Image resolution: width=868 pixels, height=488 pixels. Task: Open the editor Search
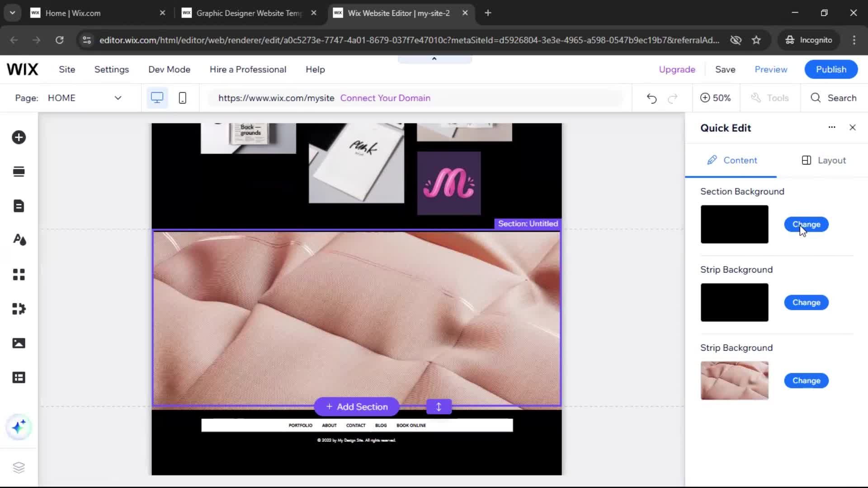click(x=834, y=98)
